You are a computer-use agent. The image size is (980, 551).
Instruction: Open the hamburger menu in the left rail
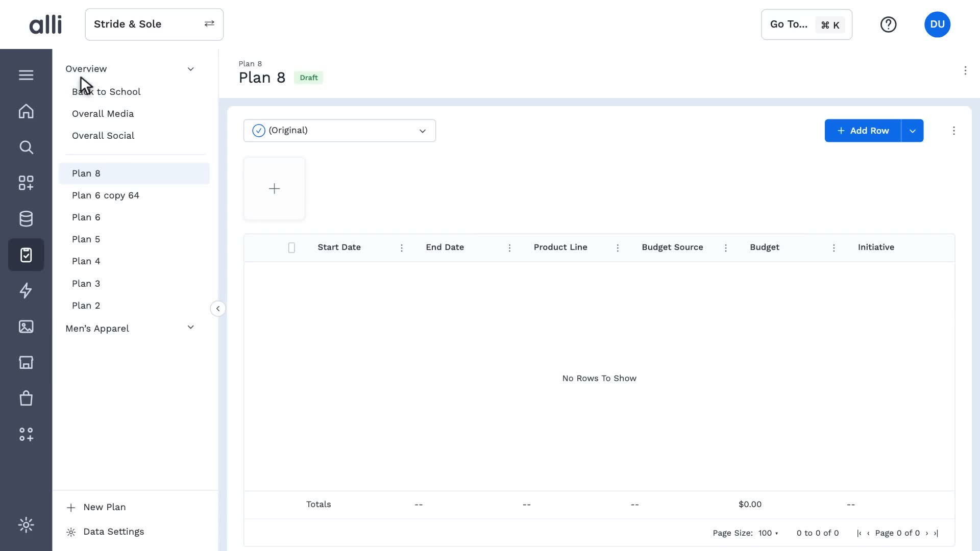(26, 75)
